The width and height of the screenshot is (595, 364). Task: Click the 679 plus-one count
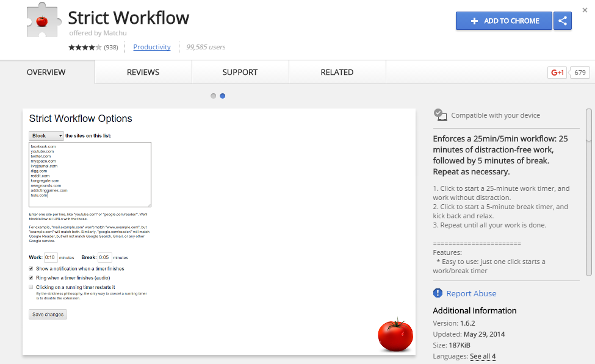580,73
